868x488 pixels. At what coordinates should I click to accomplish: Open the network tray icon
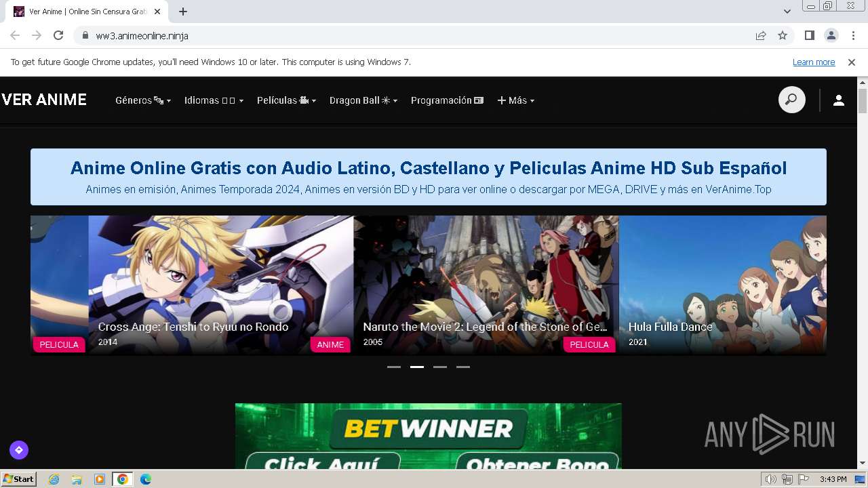click(x=787, y=479)
